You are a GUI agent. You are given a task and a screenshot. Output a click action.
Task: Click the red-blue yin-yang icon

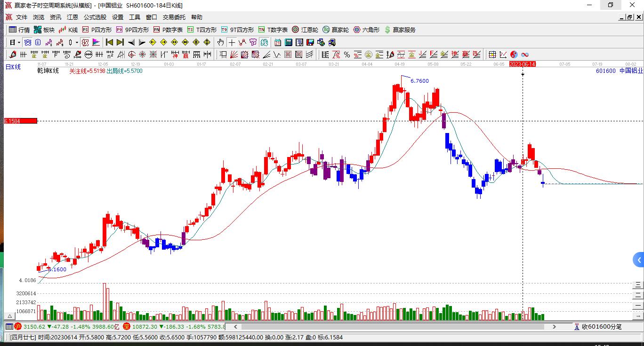[514, 55]
